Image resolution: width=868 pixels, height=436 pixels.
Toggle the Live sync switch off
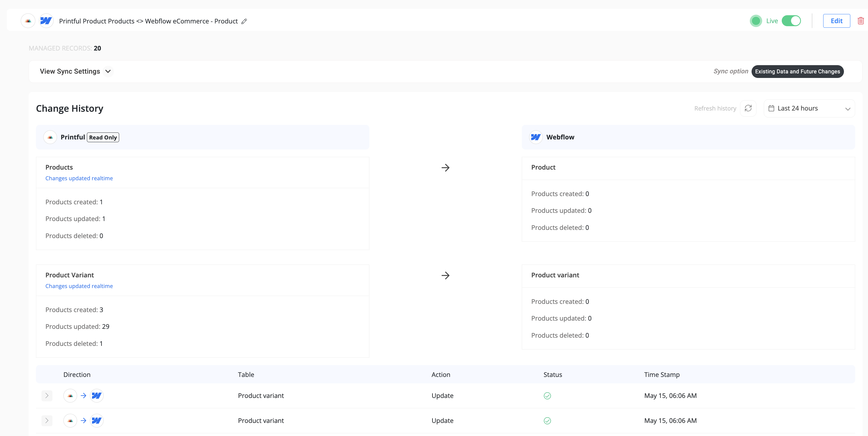coord(791,21)
